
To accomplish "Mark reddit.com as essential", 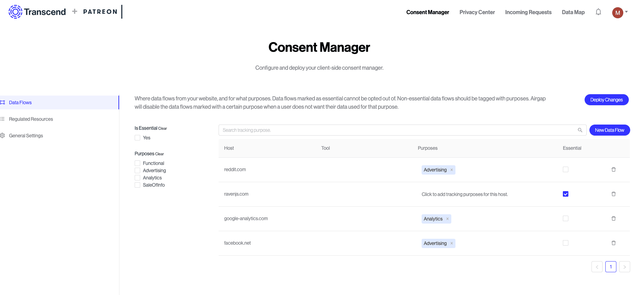I will (x=565, y=169).
